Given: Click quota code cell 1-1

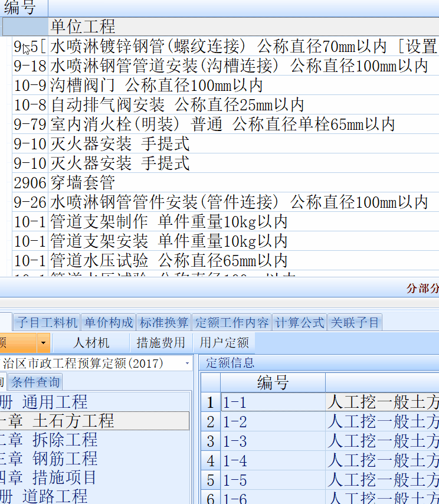Looking at the screenshot, I should pos(273,402).
